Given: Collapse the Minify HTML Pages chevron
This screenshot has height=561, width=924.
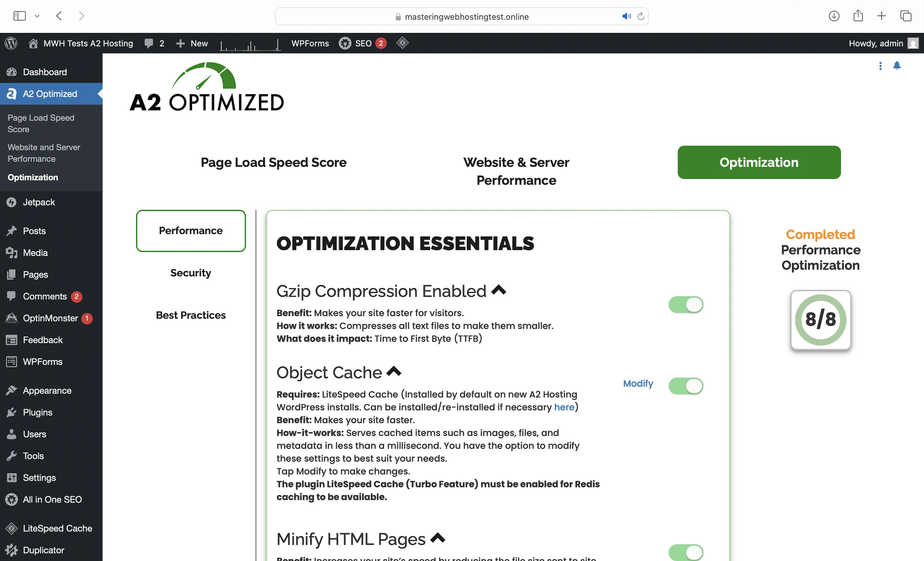Looking at the screenshot, I should (x=437, y=538).
